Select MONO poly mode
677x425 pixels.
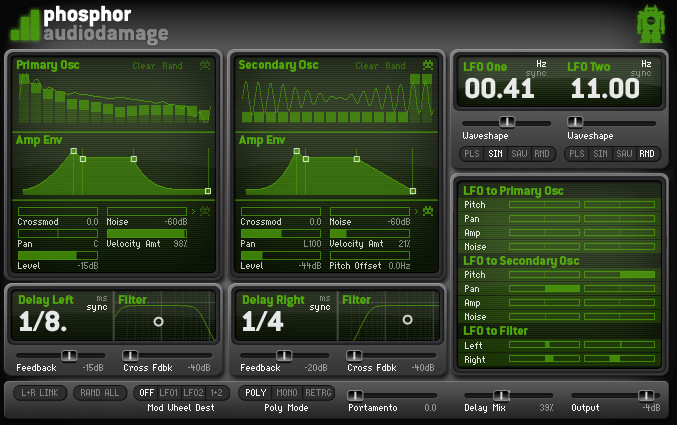click(x=287, y=393)
